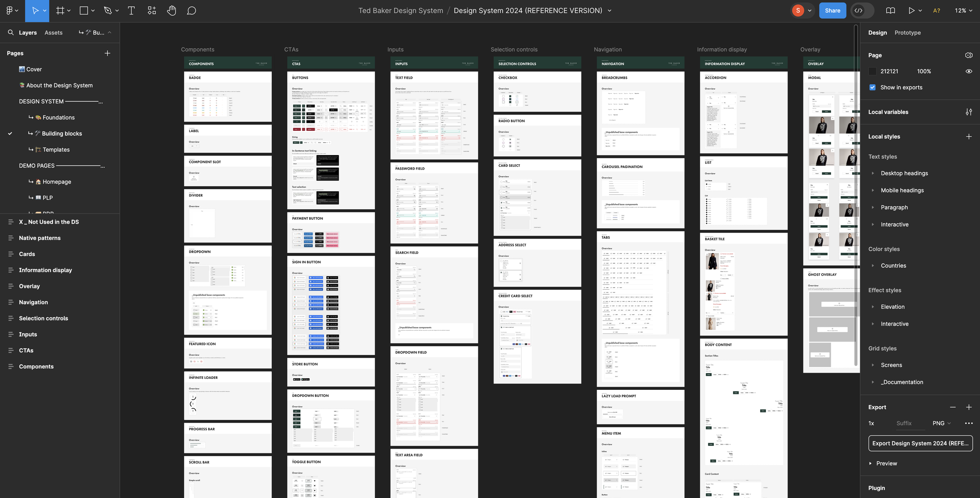The image size is (980, 498).
Task: Toggle Show in exports checkbox
Action: (872, 87)
